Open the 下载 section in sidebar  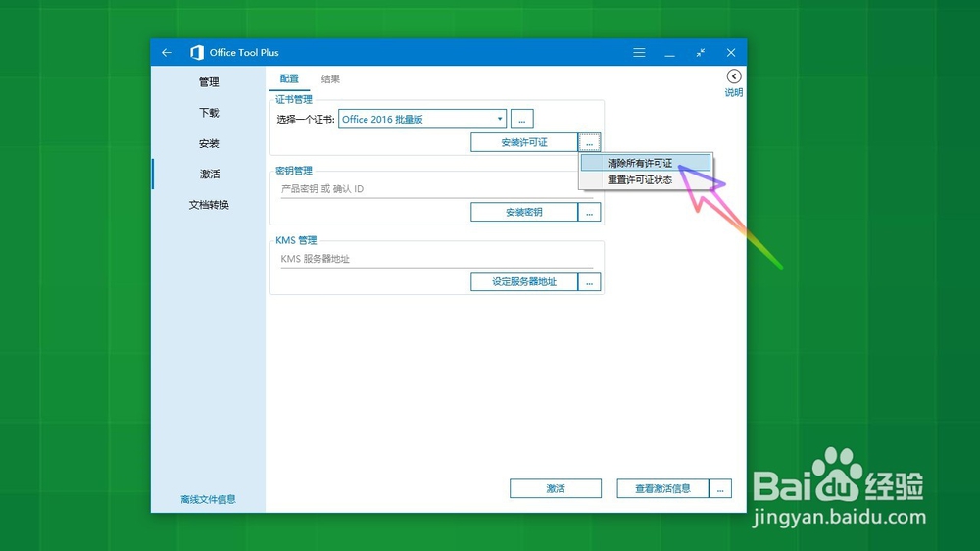click(x=209, y=113)
